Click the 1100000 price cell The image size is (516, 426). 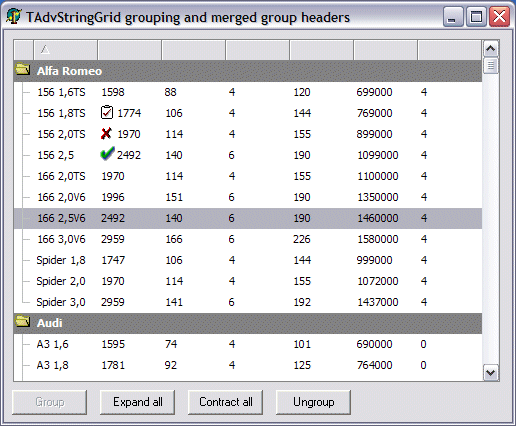(x=378, y=176)
